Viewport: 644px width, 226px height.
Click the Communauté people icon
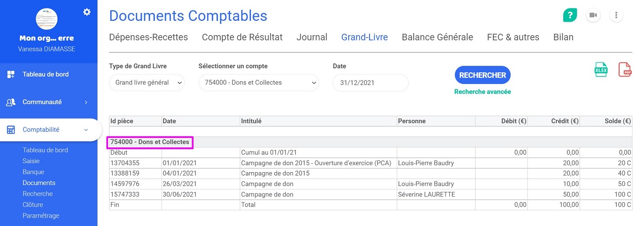tap(10, 102)
